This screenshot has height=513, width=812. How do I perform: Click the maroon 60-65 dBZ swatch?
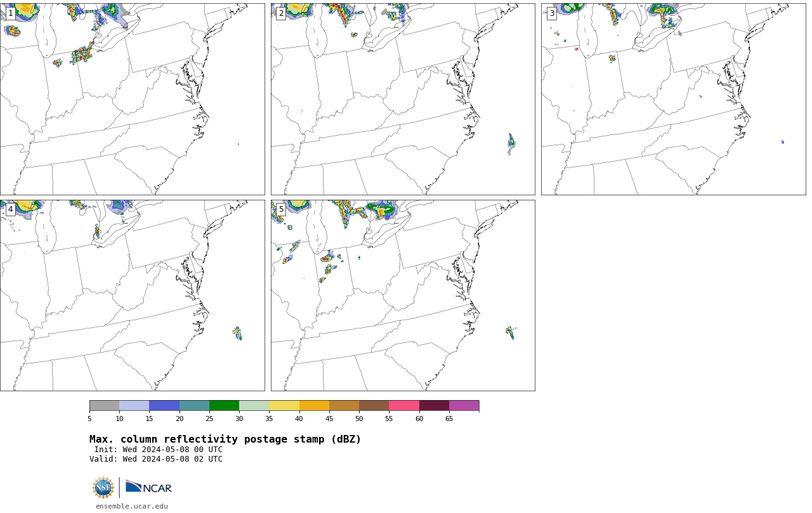tap(434, 406)
